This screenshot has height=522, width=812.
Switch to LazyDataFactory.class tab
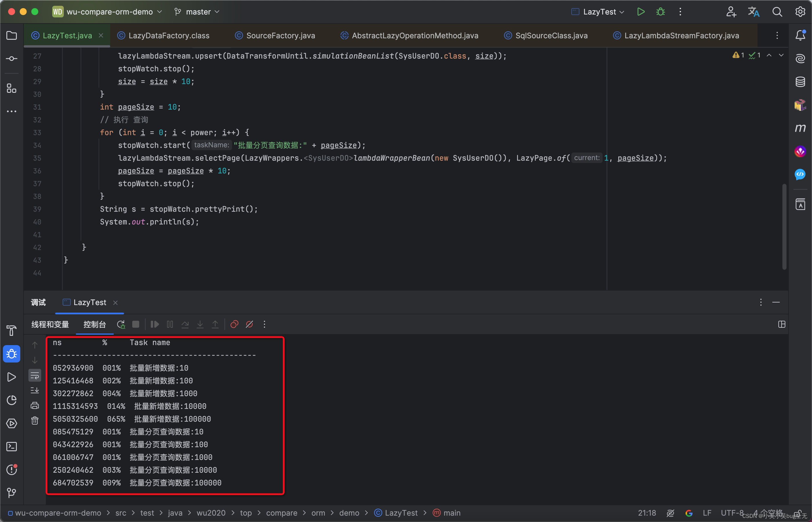pyautogui.click(x=163, y=36)
